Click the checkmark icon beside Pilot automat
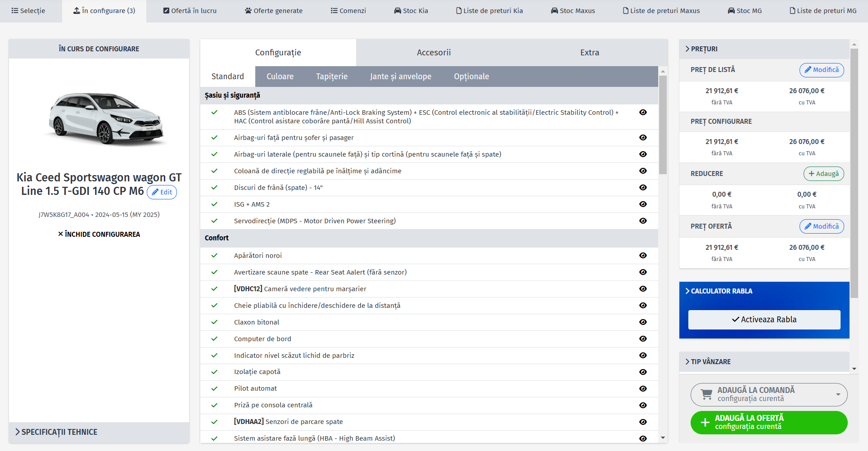Screen dimensions: 868x451 [214, 388]
